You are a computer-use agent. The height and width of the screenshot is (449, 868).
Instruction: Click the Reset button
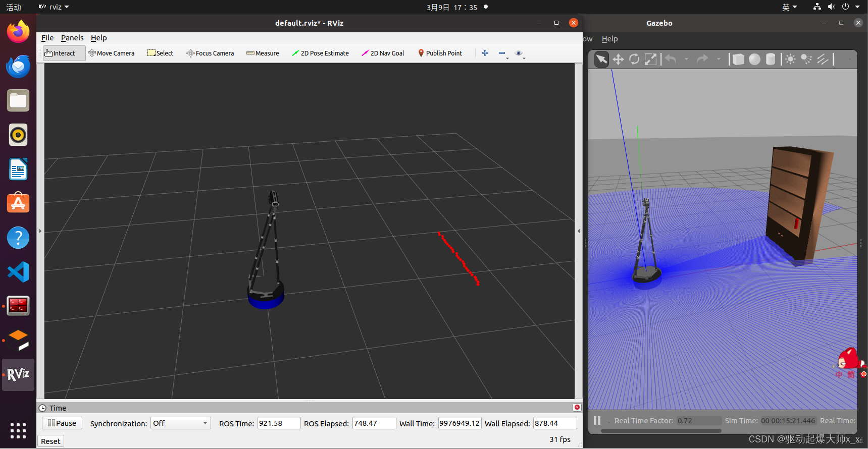coord(50,441)
